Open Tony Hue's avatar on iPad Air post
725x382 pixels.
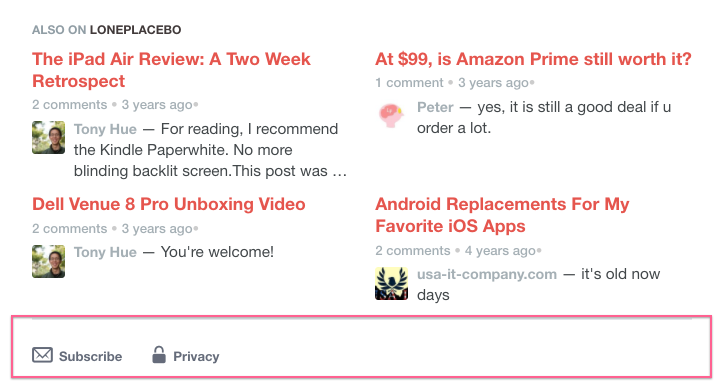49,137
